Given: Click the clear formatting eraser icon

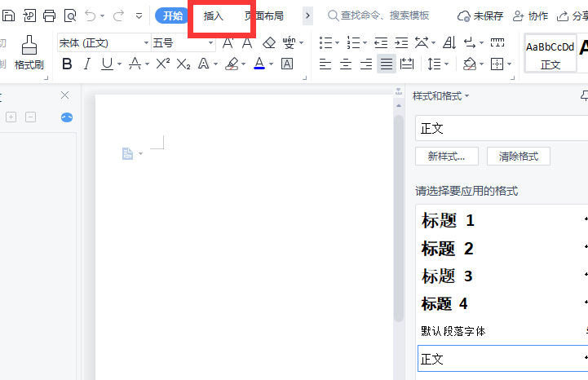Looking at the screenshot, I should click(269, 43).
